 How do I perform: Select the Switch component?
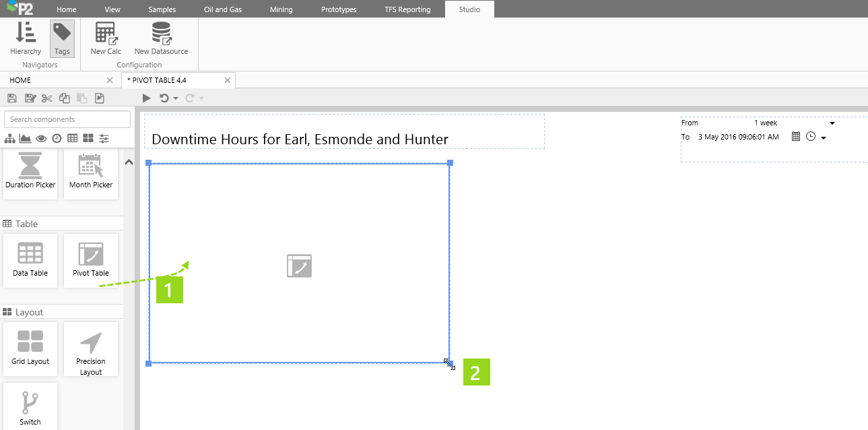(30, 406)
